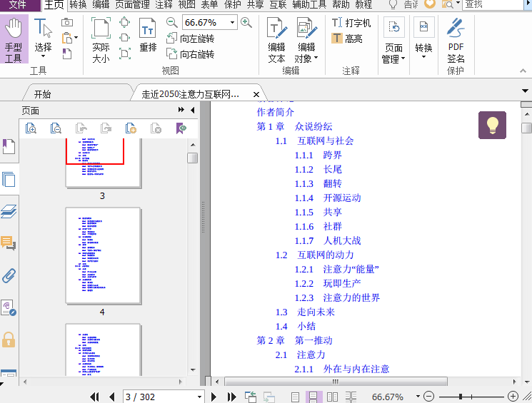
Task: Open the Protect (保护) ribbon tab
Action: [x=232, y=4]
